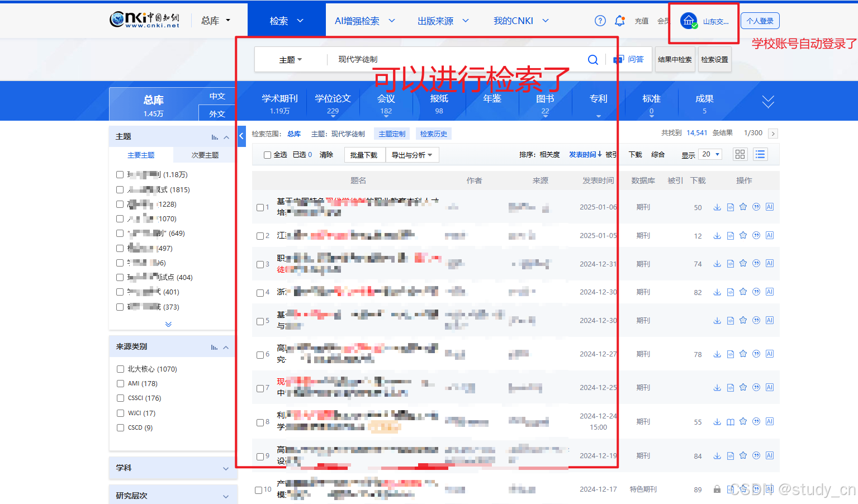The image size is (858, 504).
Task: Switch to list view icon
Action: 760,154
